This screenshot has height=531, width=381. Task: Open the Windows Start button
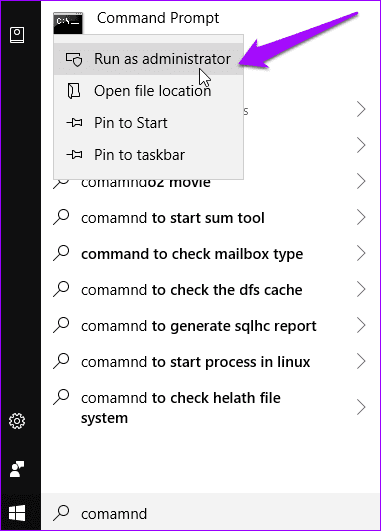(x=17, y=513)
